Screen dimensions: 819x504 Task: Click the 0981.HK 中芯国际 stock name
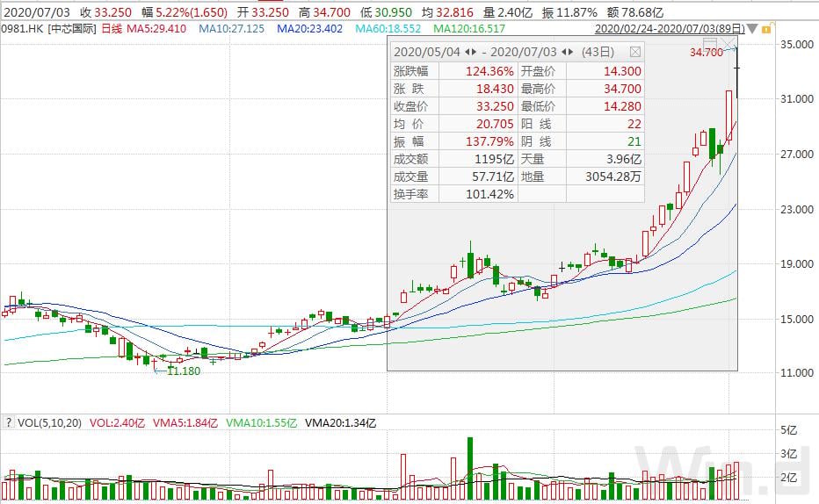click(49, 29)
